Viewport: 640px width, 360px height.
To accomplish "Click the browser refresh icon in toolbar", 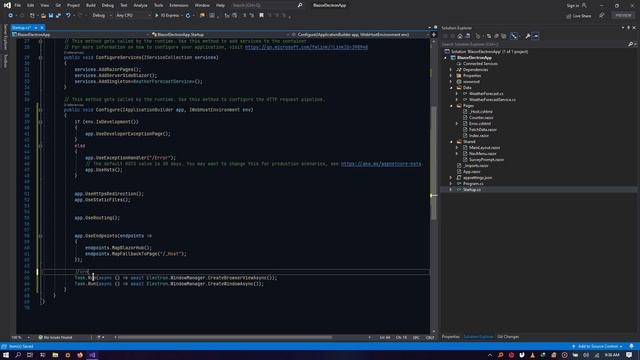I will coord(188,16).
